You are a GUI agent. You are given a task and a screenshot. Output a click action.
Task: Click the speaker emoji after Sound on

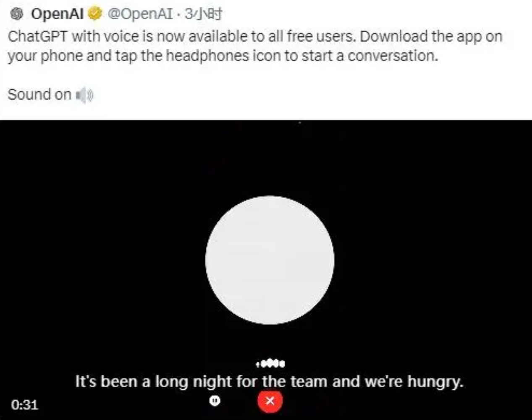[84, 95]
